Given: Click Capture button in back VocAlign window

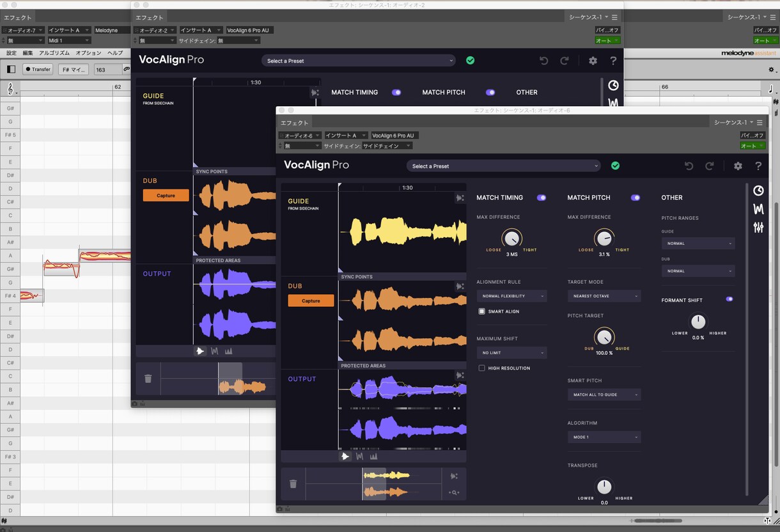Looking at the screenshot, I should 166,195.
